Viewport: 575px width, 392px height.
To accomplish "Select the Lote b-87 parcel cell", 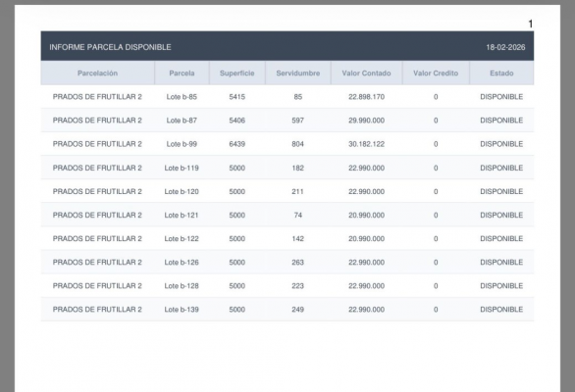I will 182,121.
